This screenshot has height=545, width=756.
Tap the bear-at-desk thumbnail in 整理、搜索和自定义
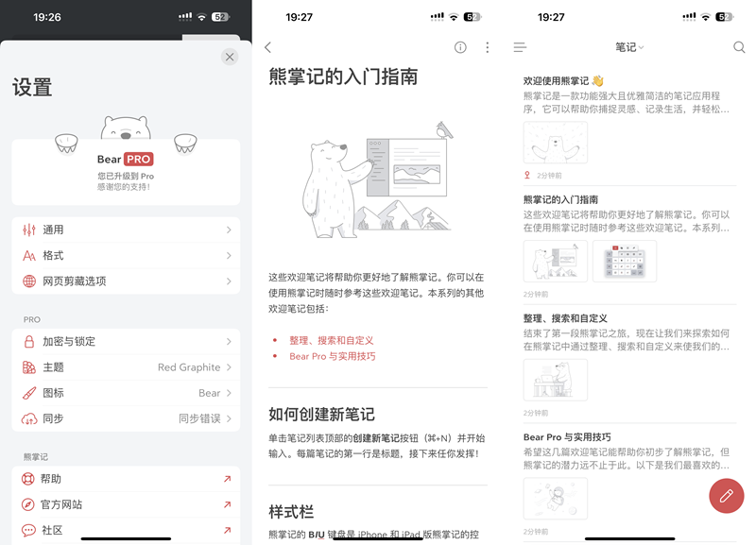(x=556, y=380)
